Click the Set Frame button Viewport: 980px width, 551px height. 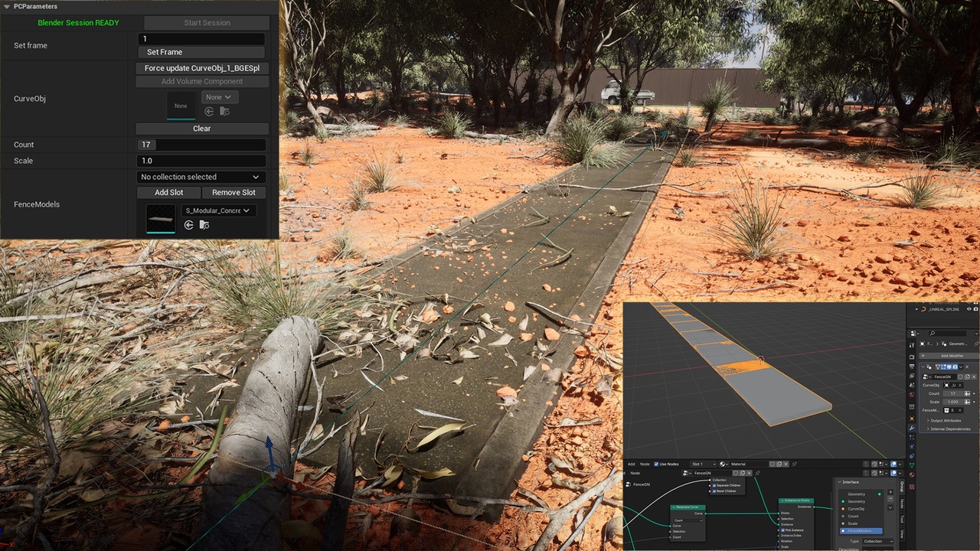click(x=201, y=52)
